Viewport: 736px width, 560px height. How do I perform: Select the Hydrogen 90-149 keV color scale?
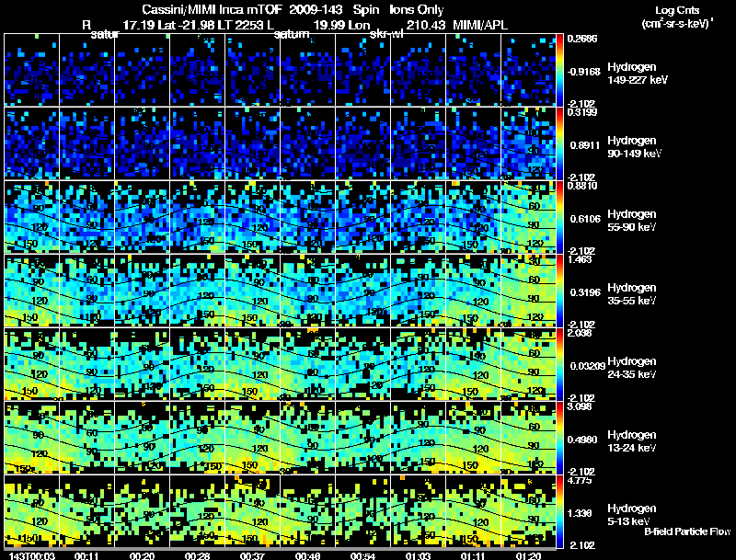(x=561, y=143)
